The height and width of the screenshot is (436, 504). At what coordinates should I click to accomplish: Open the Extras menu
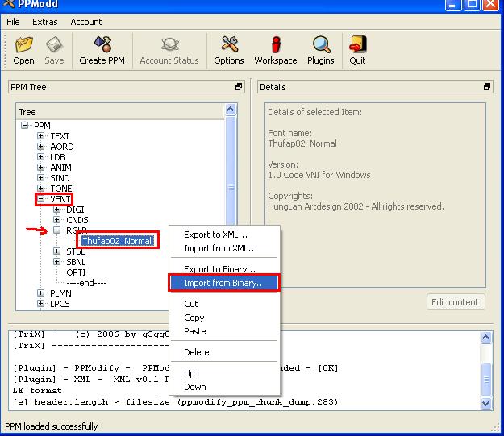[x=44, y=22]
